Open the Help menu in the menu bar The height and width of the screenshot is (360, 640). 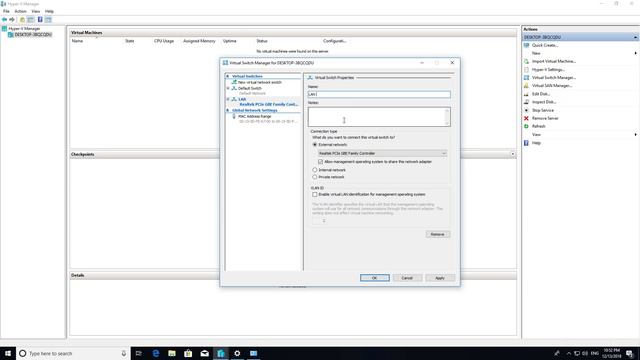49,11
